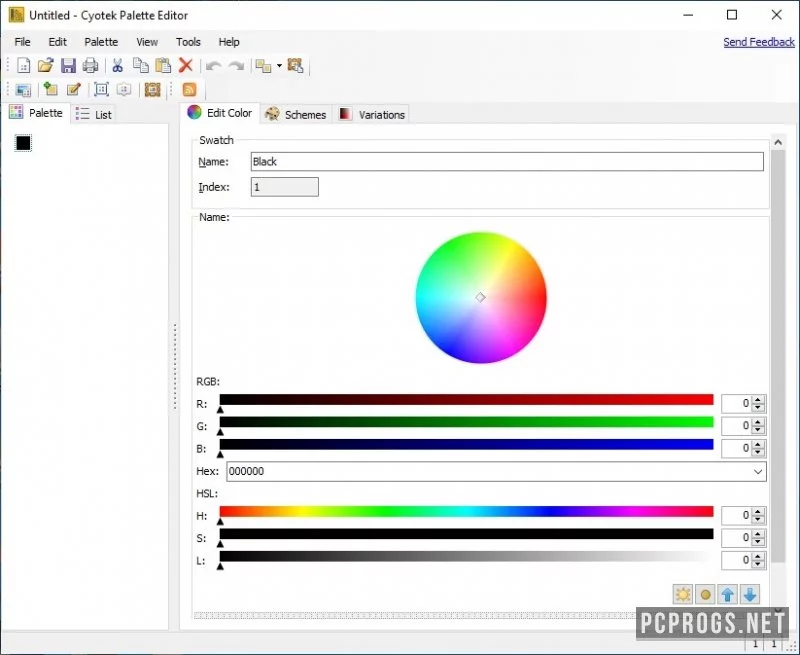This screenshot has height=655, width=800.
Task: Click the gold circle darken button
Action: 705,594
